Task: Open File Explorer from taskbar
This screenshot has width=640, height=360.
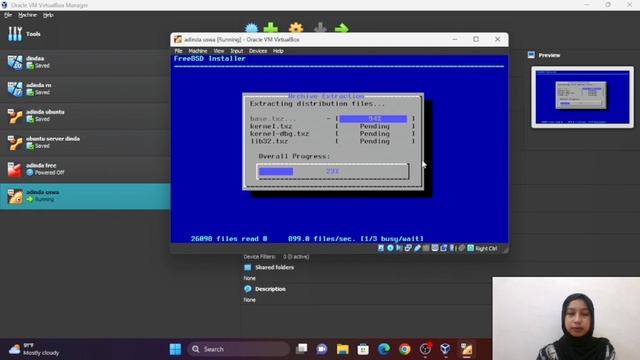Action: coord(343,349)
